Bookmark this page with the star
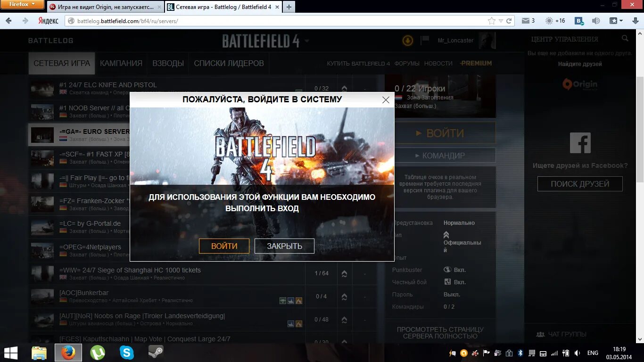 (x=492, y=21)
